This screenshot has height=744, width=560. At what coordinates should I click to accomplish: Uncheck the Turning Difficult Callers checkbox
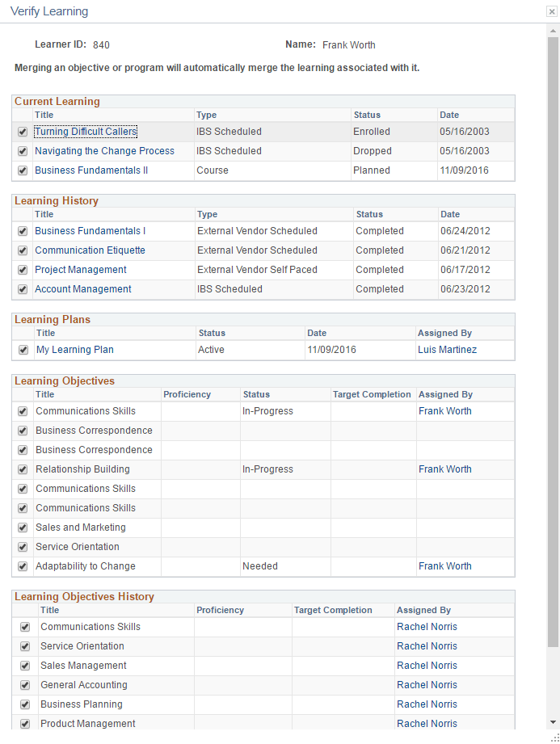pos(22,132)
